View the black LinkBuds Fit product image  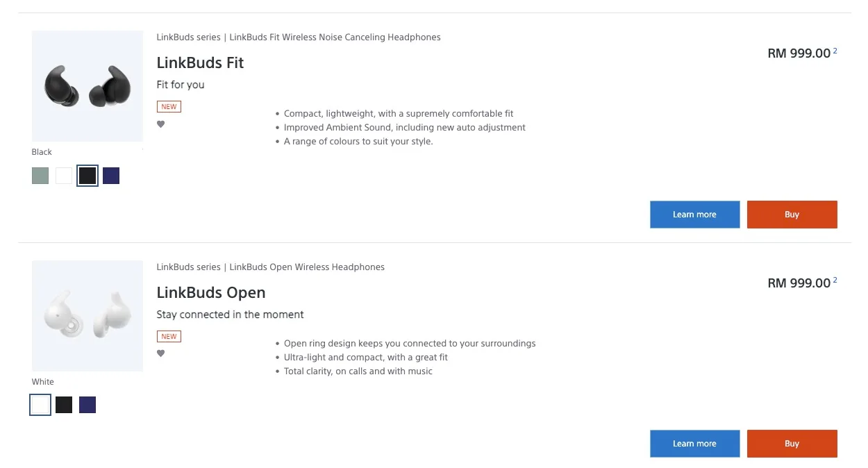pyautogui.click(x=87, y=86)
